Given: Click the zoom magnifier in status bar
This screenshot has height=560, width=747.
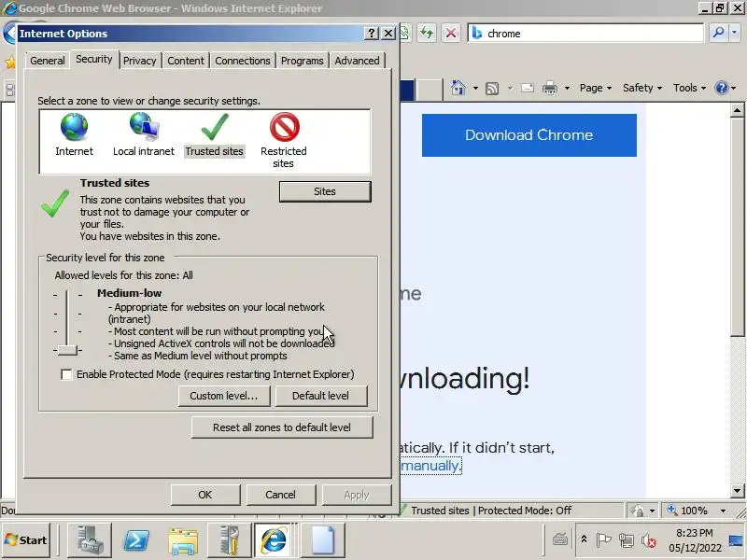Looking at the screenshot, I should pyautogui.click(x=672, y=510).
